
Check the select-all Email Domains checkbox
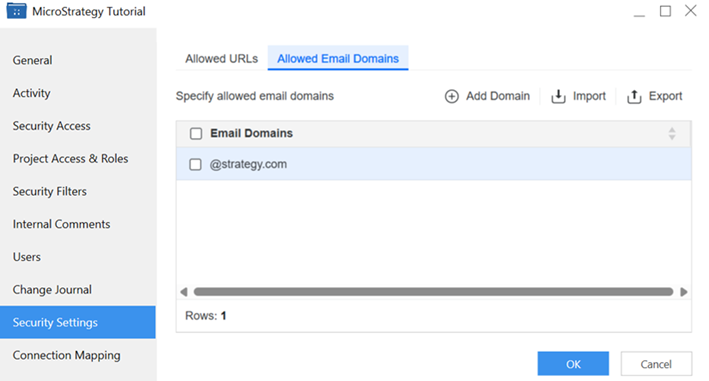coord(196,133)
